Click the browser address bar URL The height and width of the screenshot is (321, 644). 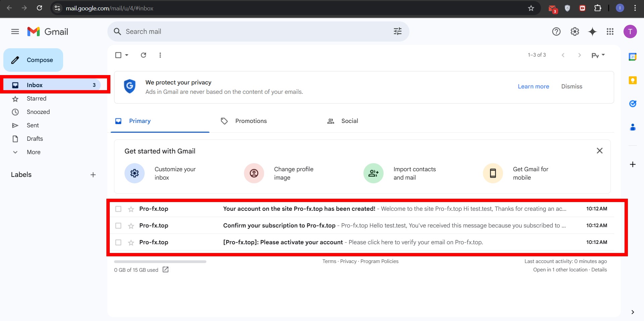click(x=109, y=8)
